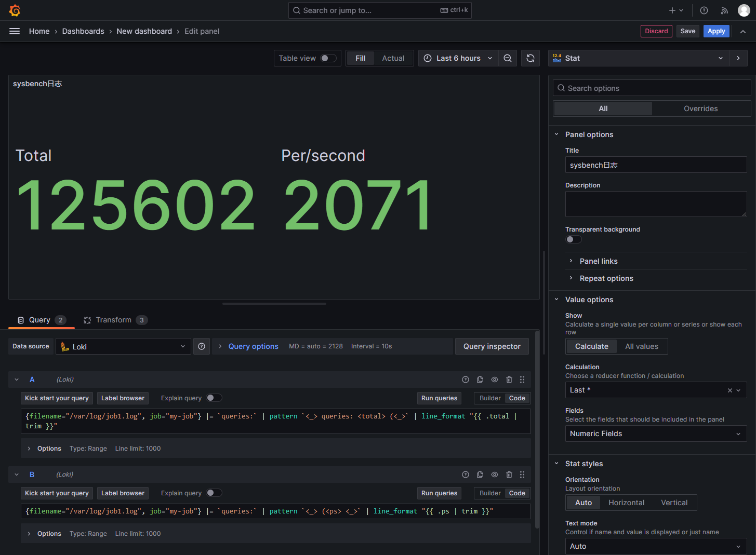Image resolution: width=756 pixels, height=555 pixels.
Task: Toggle Explain query for query B
Action: 214,493
